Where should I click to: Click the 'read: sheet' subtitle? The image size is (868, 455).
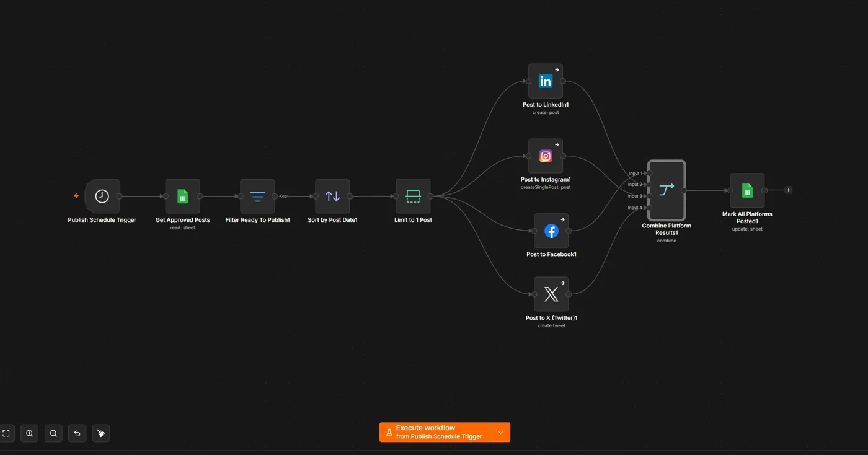[x=182, y=228]
